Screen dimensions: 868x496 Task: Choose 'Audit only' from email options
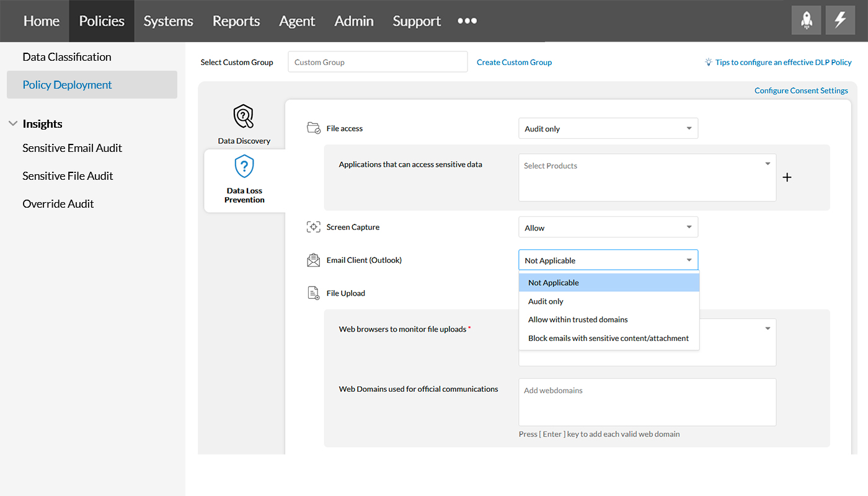pos(546,301)
